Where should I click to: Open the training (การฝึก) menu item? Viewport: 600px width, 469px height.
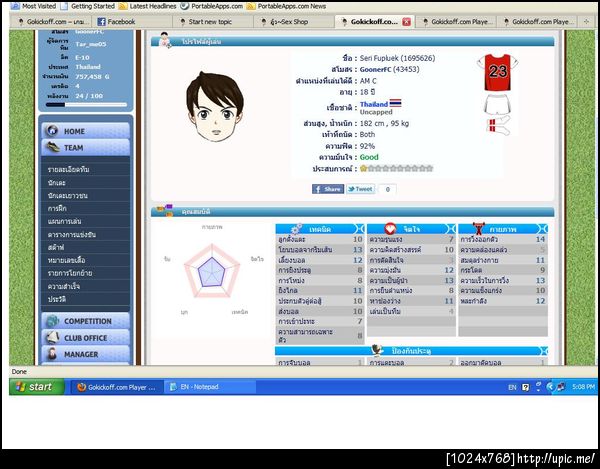tap(57, 208)
